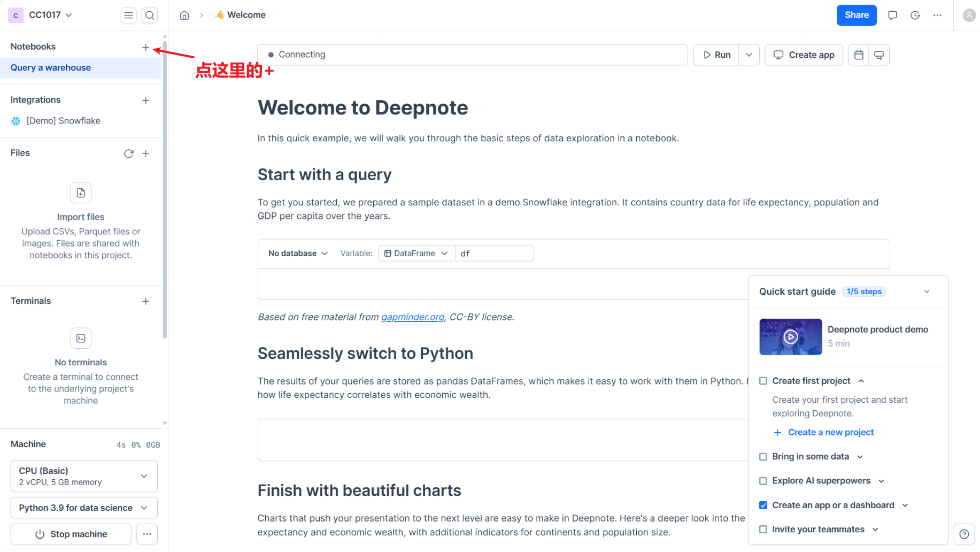Click the df variable name input field
This screenshot has width=980, height=552.
coord(495,254)
